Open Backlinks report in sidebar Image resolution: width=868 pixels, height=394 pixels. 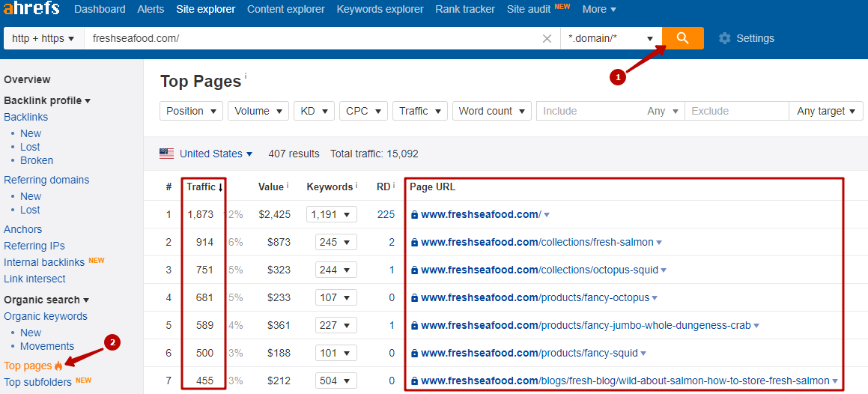25,117
